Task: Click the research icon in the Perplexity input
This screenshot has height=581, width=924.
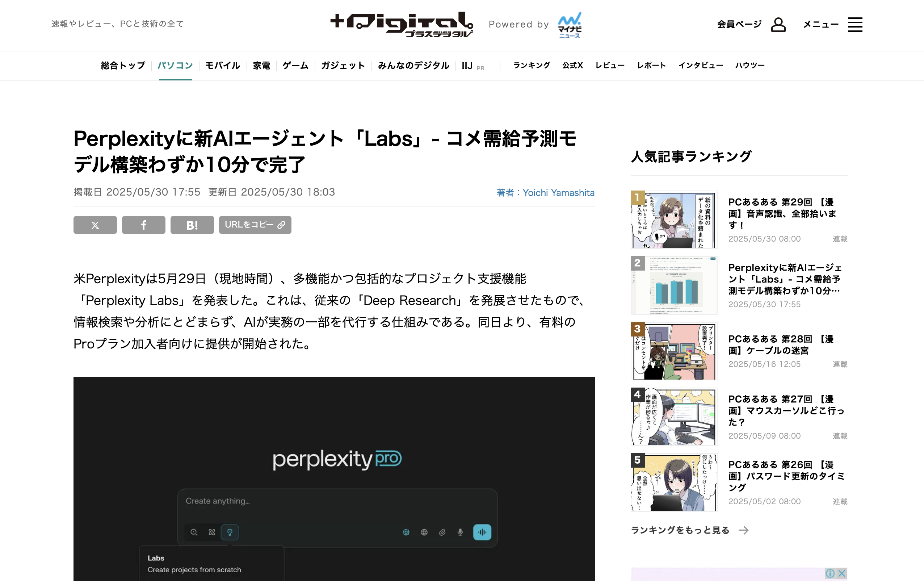Action: pyautogui.click(x=212, y=532)
